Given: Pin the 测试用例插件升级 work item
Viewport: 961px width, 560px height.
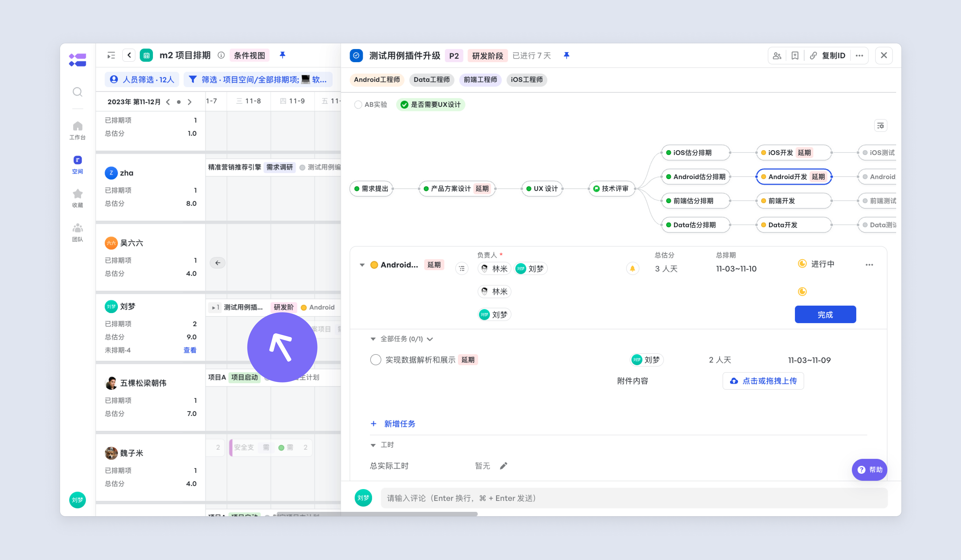Looking at the screenshot, I should [x=567, y=56].
